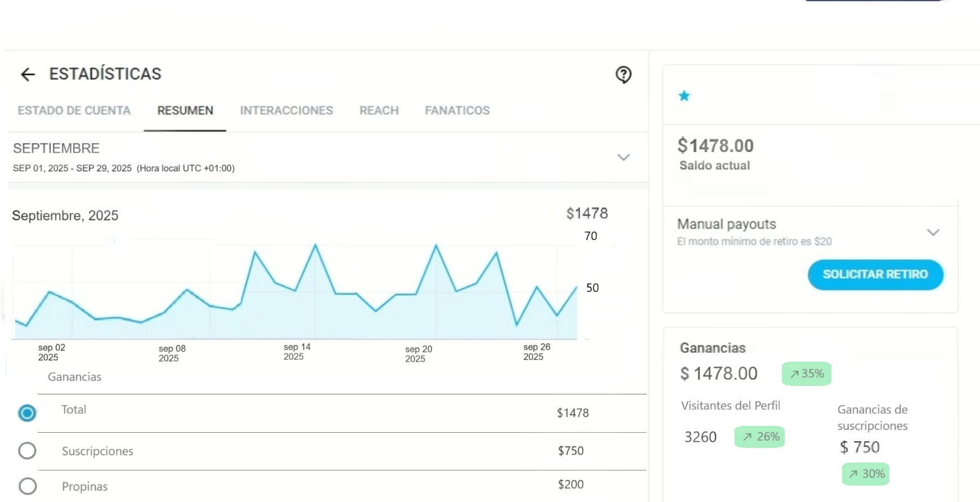
Task: Open the INTERACCIONES tab
Action: tap(286, 110)
